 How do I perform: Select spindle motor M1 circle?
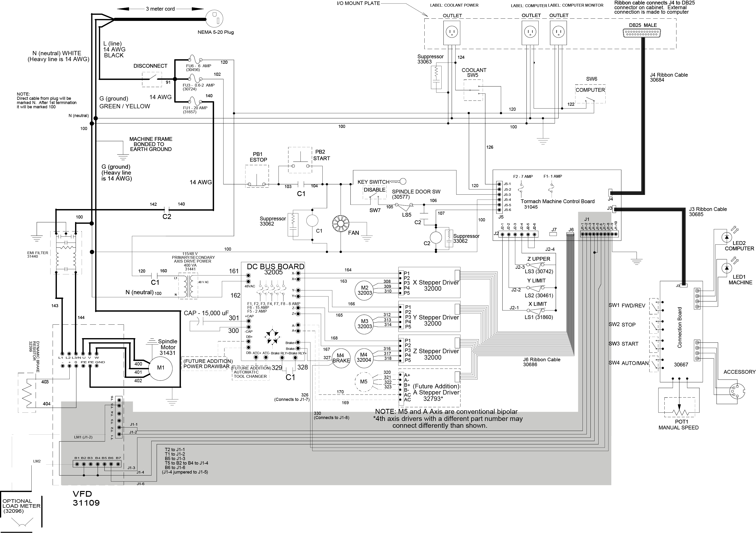[x=160, y=368]
